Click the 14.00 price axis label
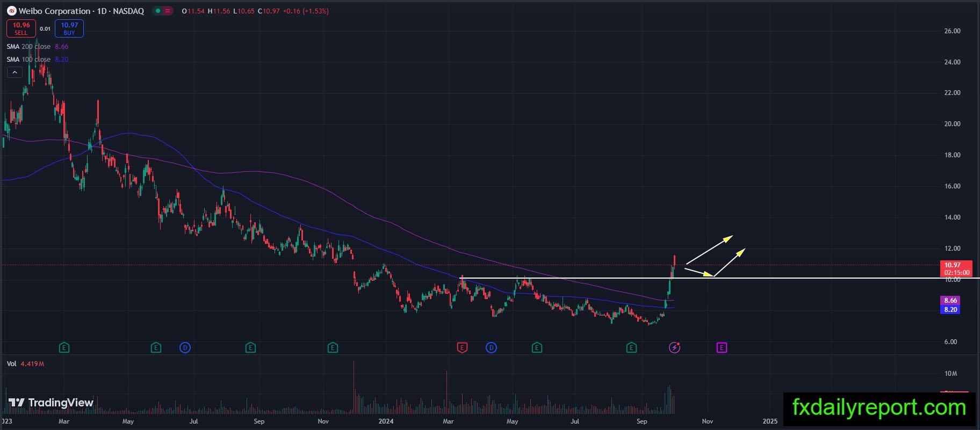The height and width of the screenshot is (430, 980). [952, 217]
